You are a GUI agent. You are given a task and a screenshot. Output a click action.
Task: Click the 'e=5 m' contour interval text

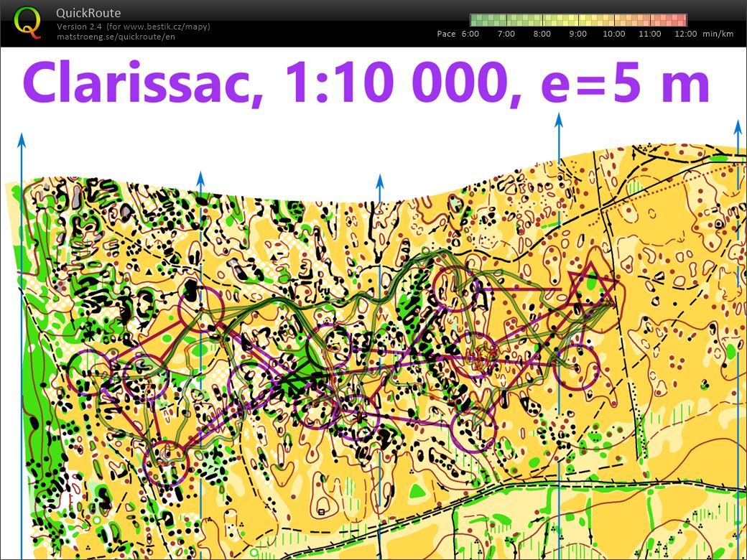point(624,85)
